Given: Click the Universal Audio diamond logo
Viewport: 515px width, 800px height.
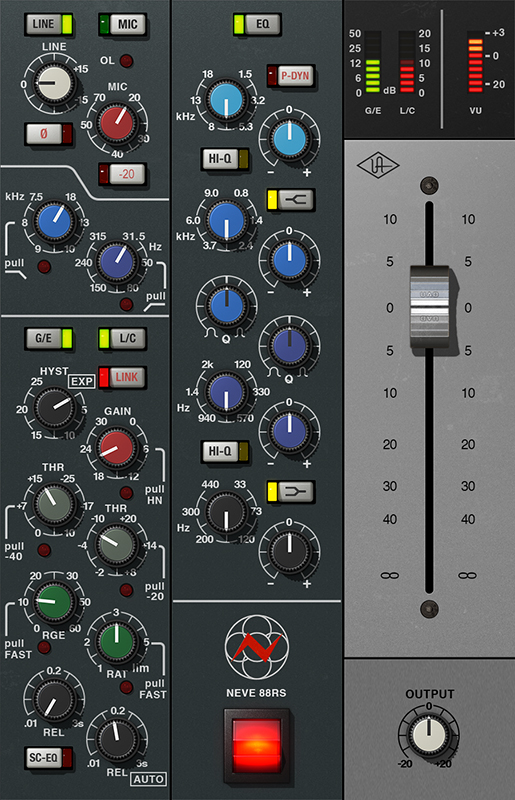Looking at the screenshot, I should coord(378,166).
